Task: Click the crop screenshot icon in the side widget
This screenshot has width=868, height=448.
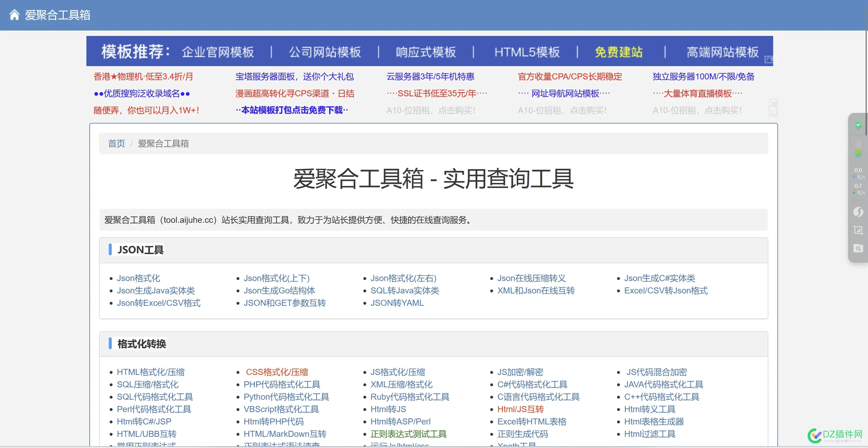Action: (858, 230)
